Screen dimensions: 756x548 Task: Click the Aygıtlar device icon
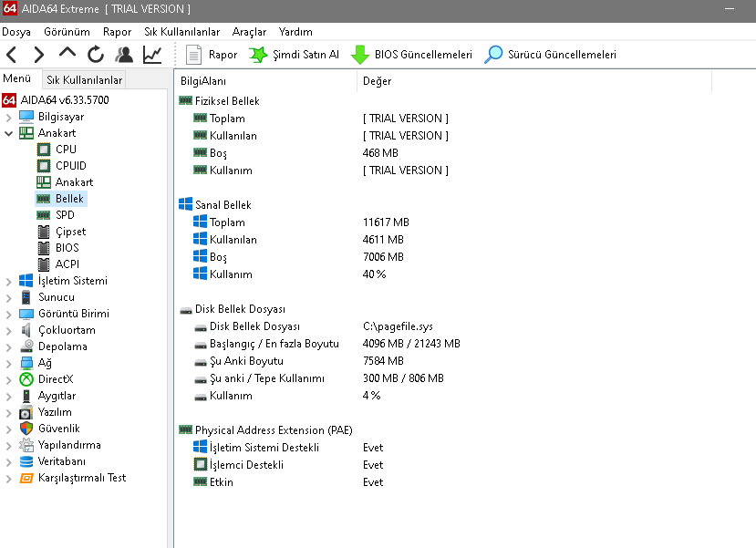pos(26,396)
